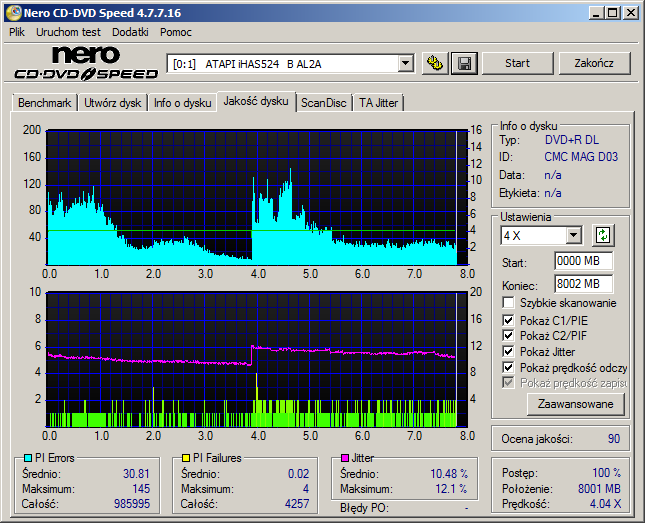645x523 pixels.
Task: Click PI Errors Całość value 985995
Action: pyautogui.click(x=132, y=504)
